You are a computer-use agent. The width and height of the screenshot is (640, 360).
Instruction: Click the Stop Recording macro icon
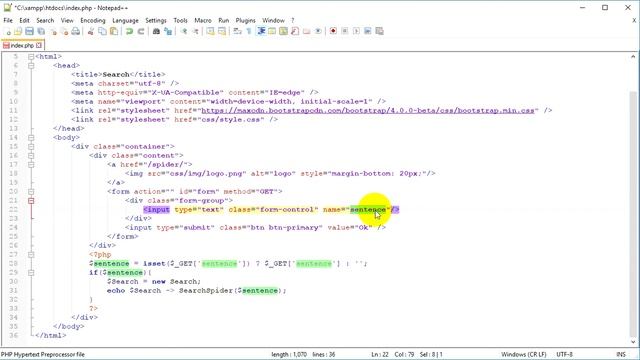pyautogui.click(x=344, y=31)
